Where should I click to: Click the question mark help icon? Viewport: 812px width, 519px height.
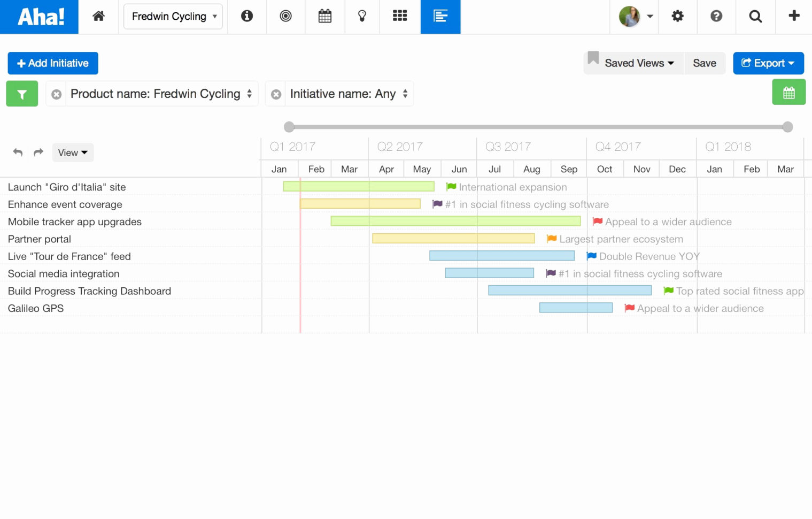point(716,16)
